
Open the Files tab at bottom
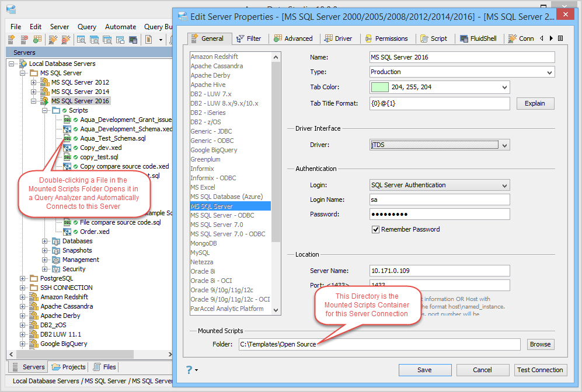click(x=104, y=367)
